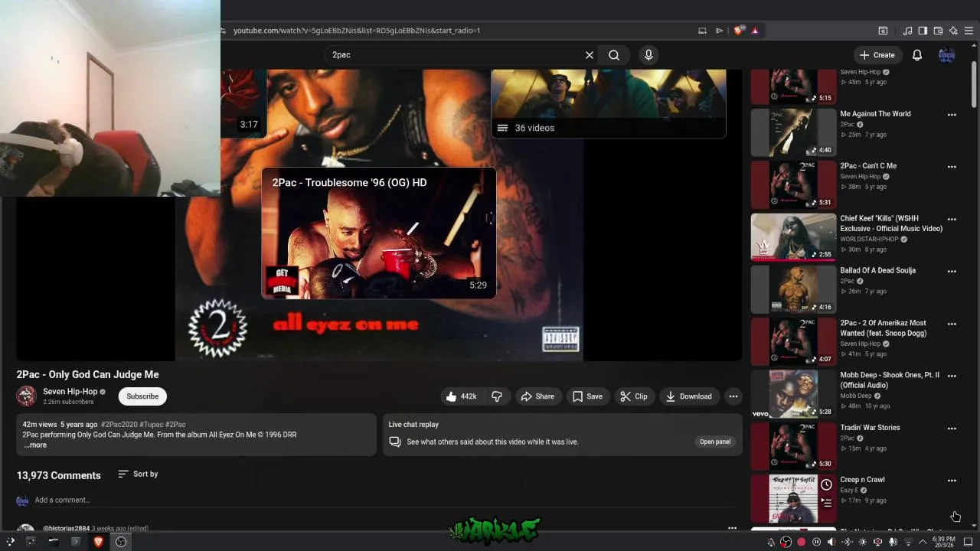Open Brave Leo AI sparkle icon
The image size is (980, 551).
tap(953, 31)
